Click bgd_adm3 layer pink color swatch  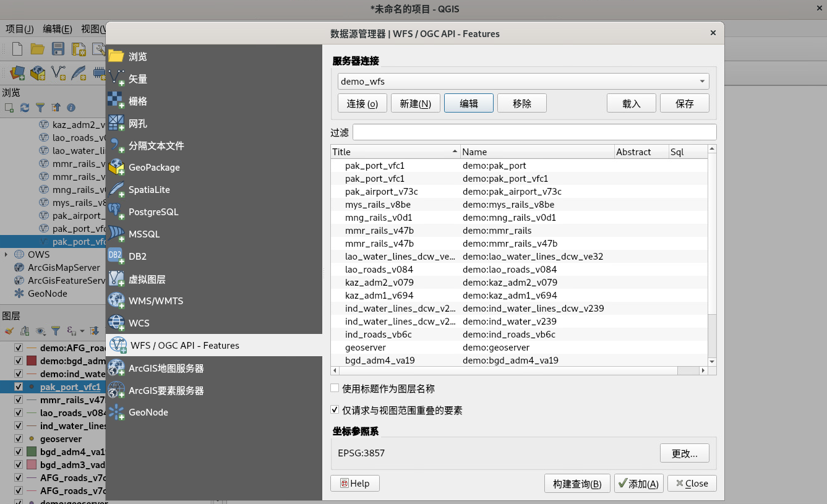point(32,464)
